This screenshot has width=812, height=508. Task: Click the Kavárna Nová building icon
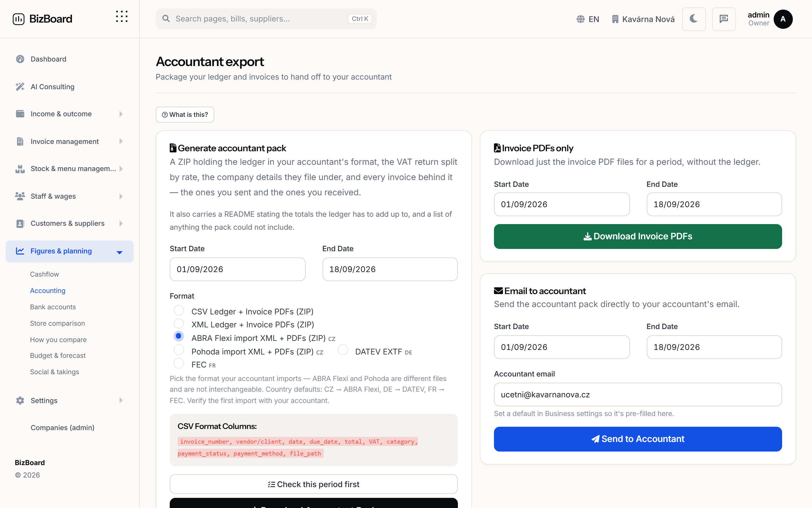[x=615, y=19]
